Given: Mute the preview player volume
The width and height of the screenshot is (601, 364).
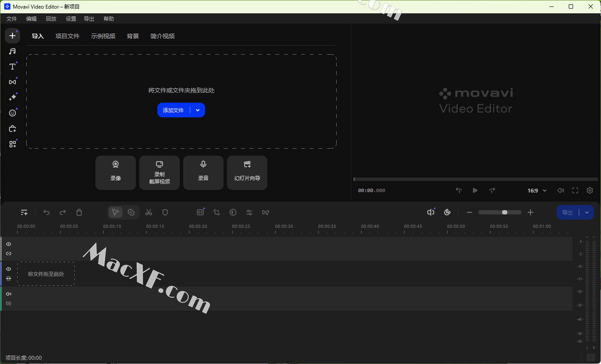Looking at the screenshot, I should pos(561,190).
